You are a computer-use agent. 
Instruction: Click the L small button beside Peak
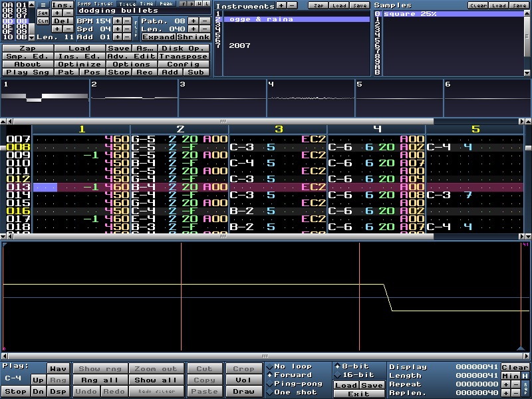(x=207, y=4)
